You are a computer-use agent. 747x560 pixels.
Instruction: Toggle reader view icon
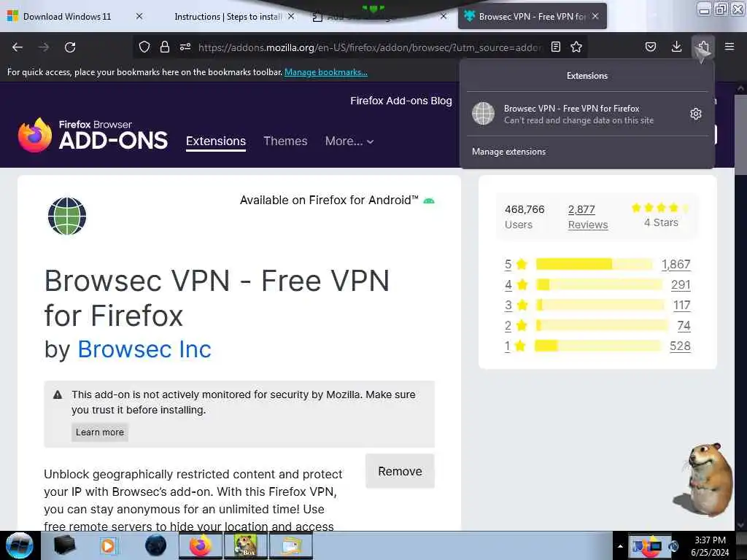555,47
